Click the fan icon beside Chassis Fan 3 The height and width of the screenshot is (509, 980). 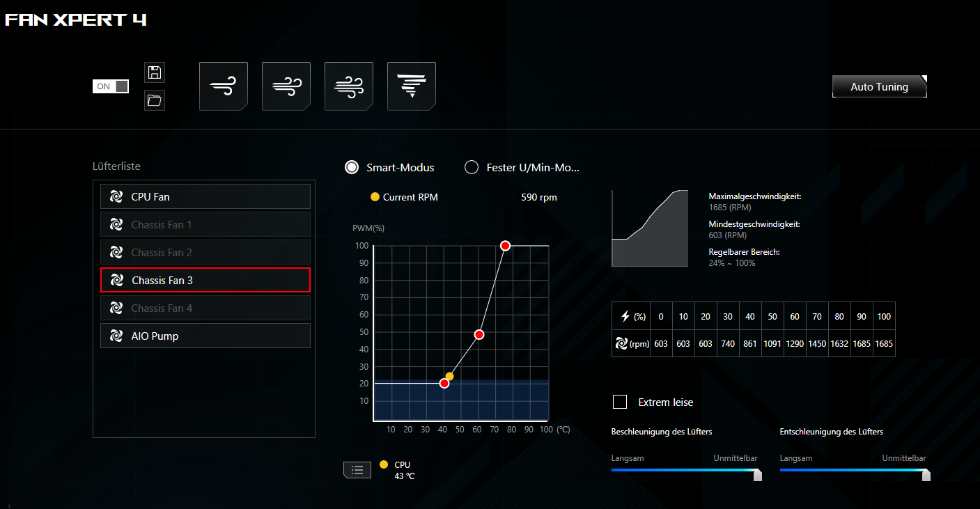tap(116, 281)
